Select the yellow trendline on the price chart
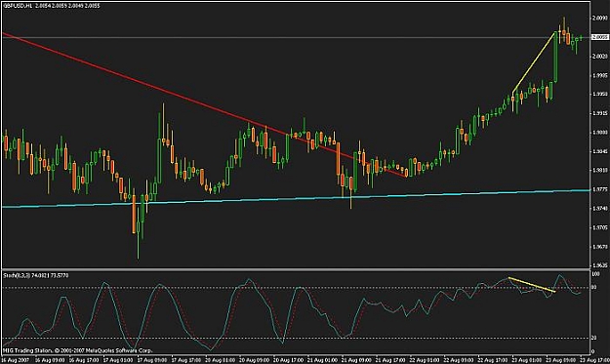Viewport: 610px width, 364px height. [534, 62]
